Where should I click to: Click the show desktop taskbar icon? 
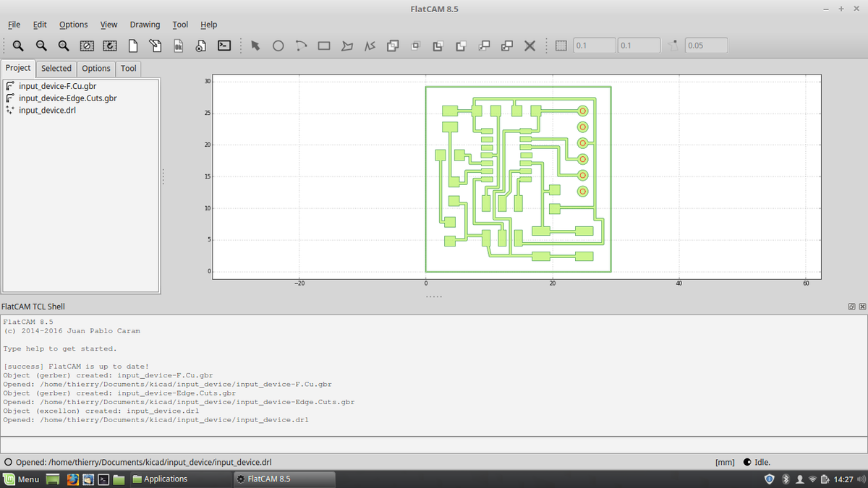[53, 479]
